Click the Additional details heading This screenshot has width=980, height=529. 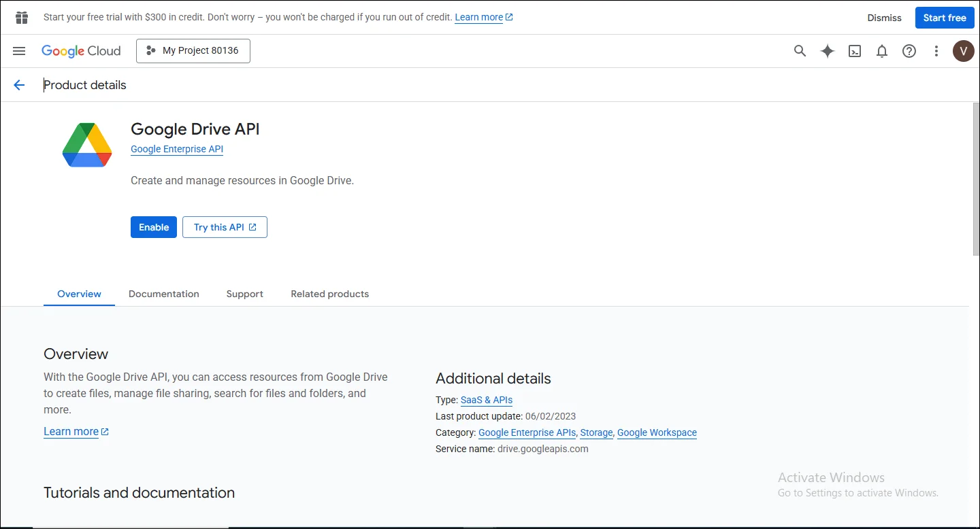(x=493, y=379)
